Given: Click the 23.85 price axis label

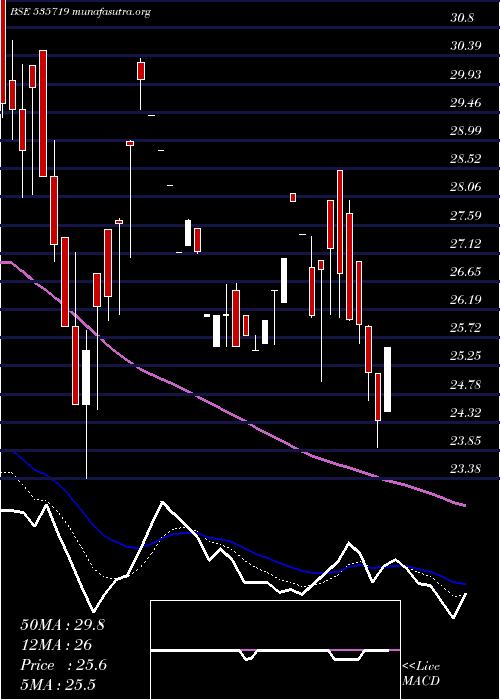Looking at the screenshot, I should coord(466,441).
